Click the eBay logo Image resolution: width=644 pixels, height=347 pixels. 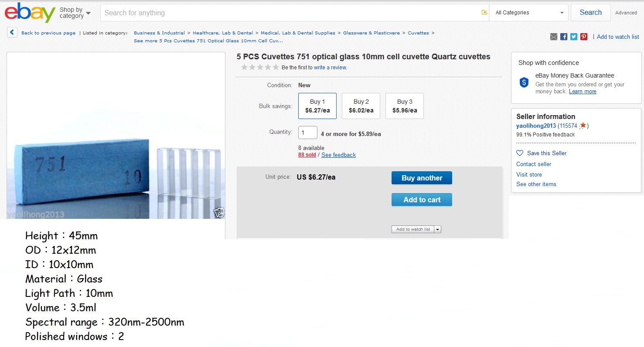(x=30, y=13)
